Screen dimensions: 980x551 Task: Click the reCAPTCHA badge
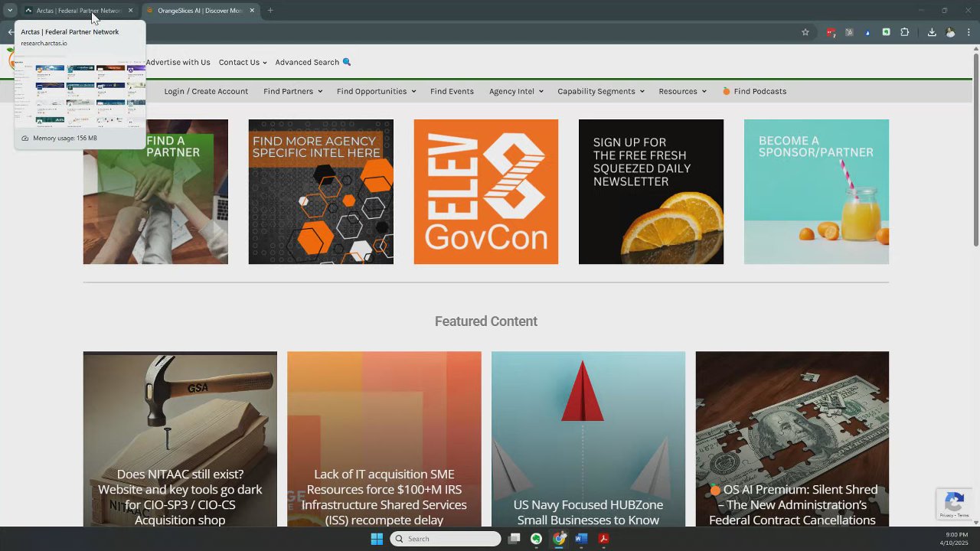pyautogui.click(x=954, y=504)
